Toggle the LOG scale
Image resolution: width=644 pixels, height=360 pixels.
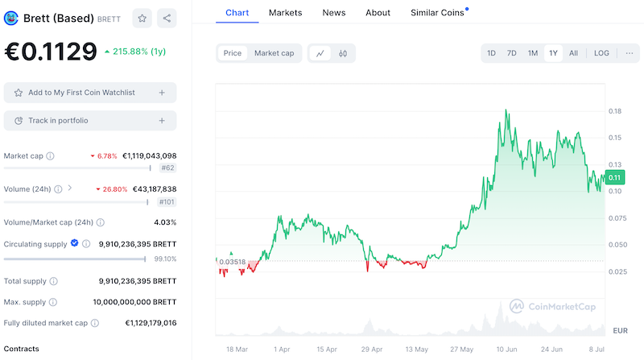601,53
